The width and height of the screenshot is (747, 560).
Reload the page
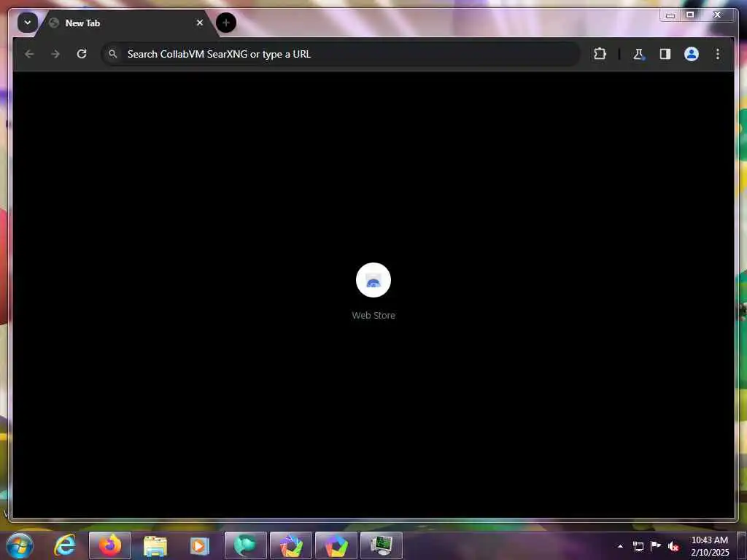tap(82, 54)
